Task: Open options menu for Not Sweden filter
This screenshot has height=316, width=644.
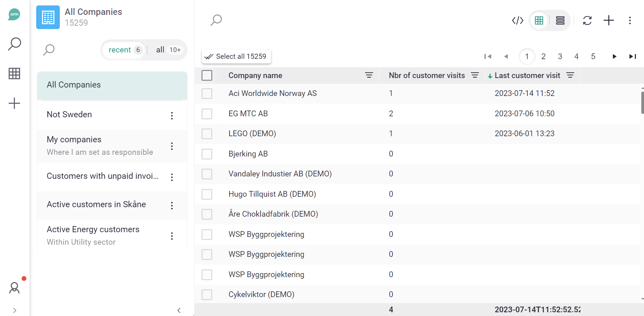Action: click(x=172, y=116)
